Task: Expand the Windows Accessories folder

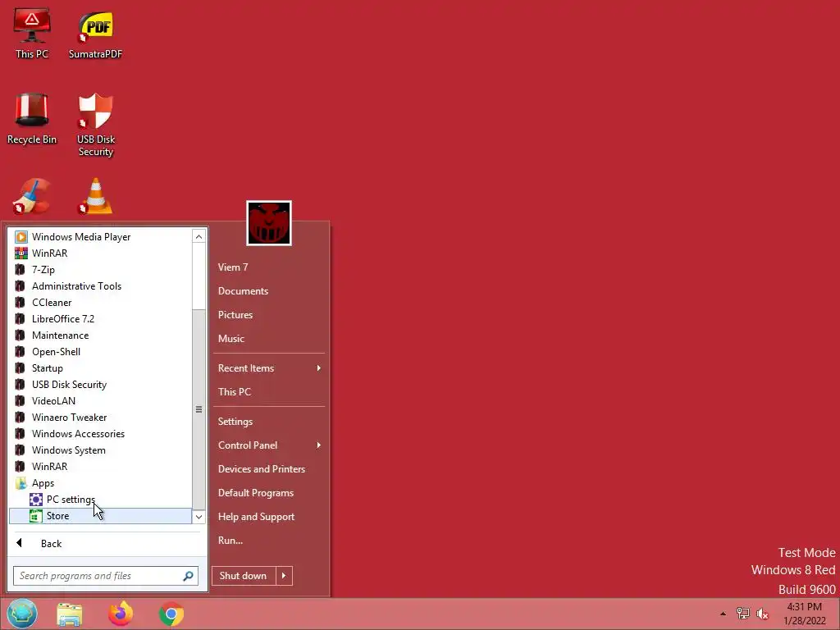Action: (100, 434)
